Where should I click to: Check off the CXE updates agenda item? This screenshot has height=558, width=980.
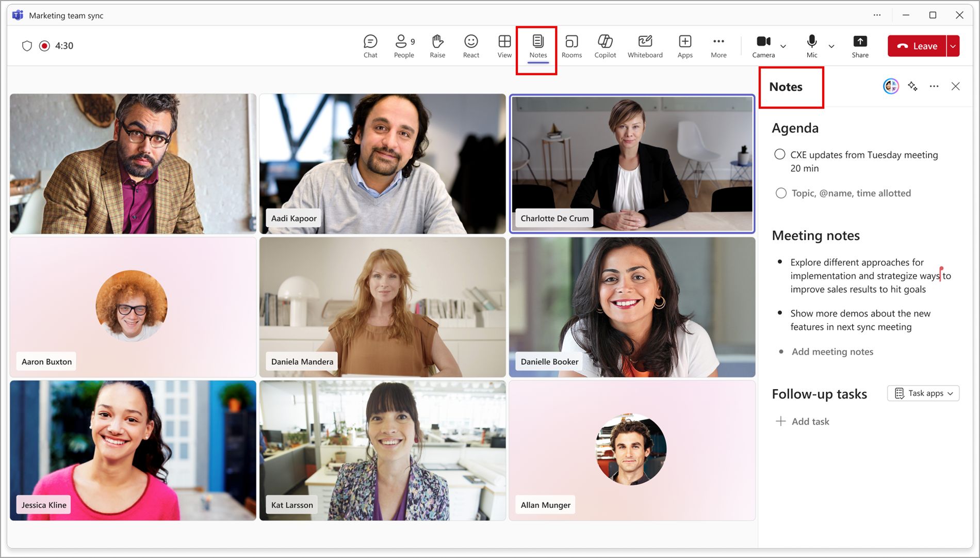[780, 154]
